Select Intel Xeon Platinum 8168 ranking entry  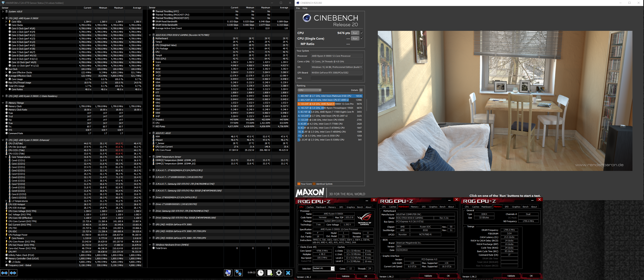(x=330, y=96)
